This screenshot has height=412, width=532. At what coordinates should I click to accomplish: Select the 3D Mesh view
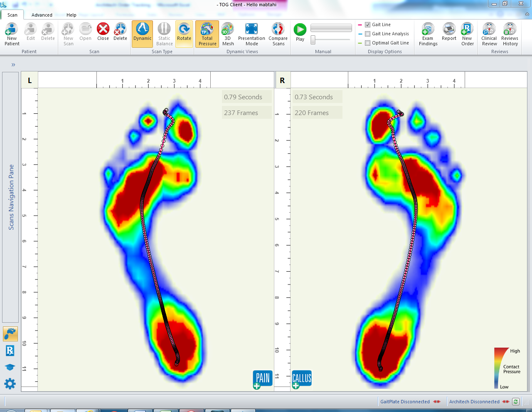tap(228, 34)
